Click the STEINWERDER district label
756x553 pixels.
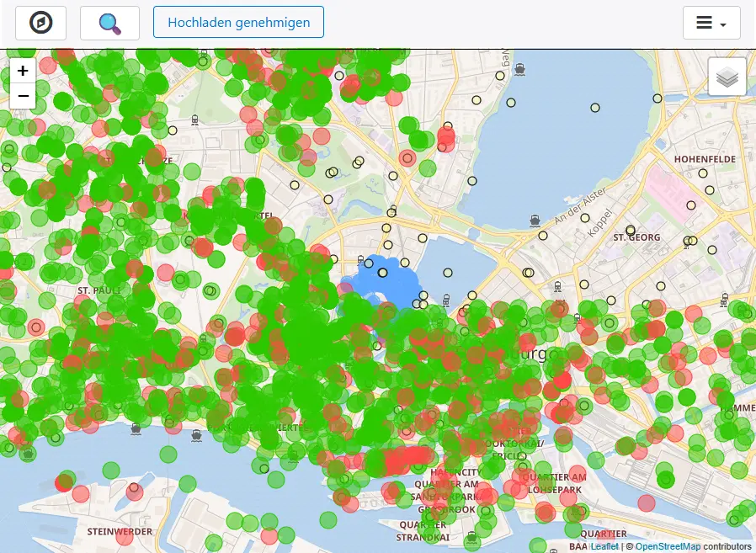coord(120,531)
